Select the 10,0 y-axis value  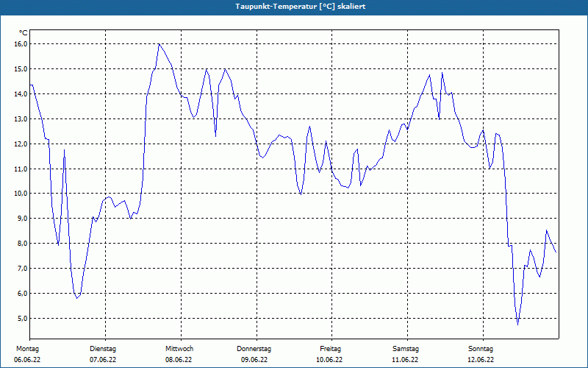point(21,194)
